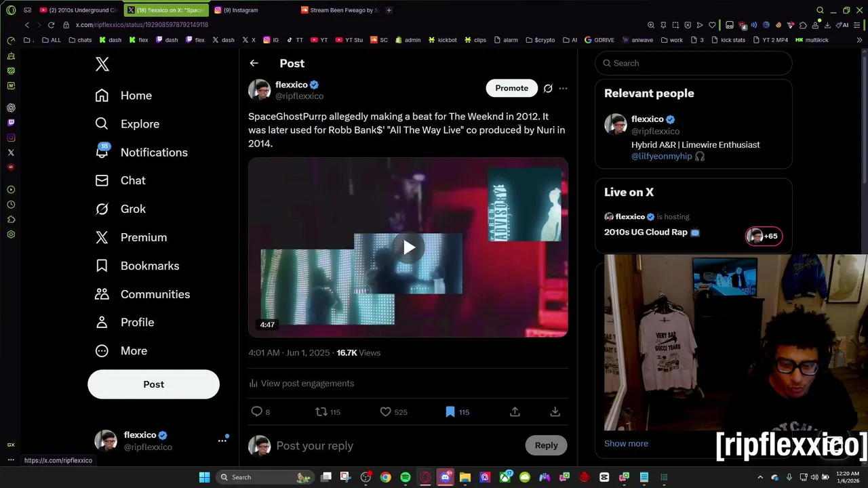Toggle the bookmark on this post
868x488 pixels.
click(450, 411)
